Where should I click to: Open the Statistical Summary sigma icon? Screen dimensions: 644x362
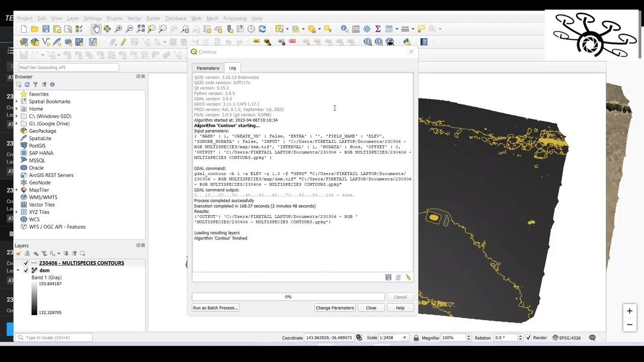[x=378, y=29]
